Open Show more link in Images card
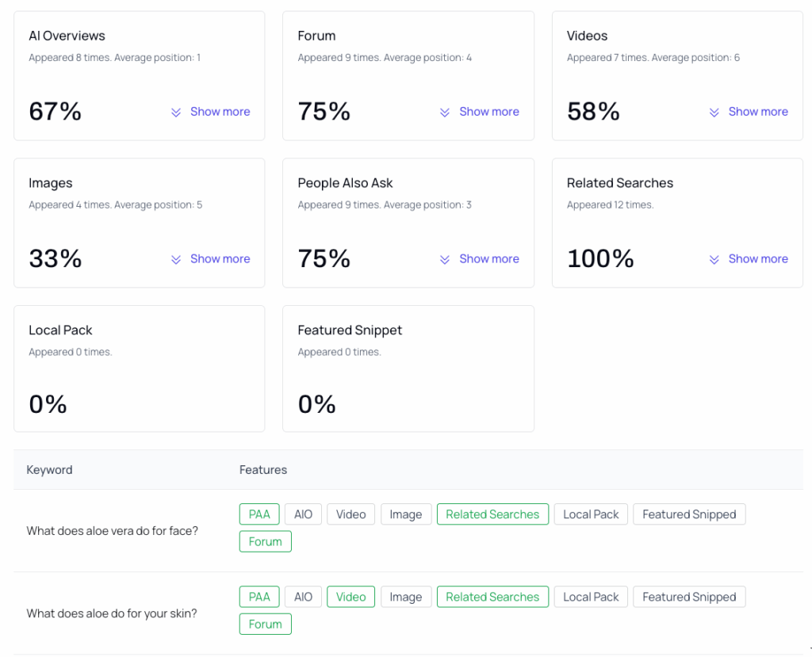This screenshot has height=657, width=812. click(x=220, y=258)
